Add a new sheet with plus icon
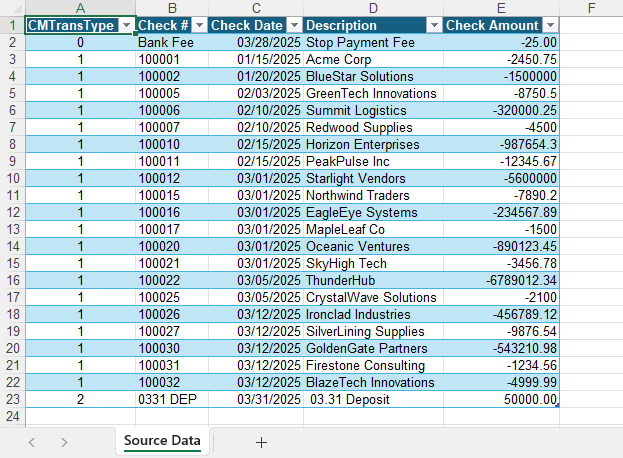 point(261,442)
